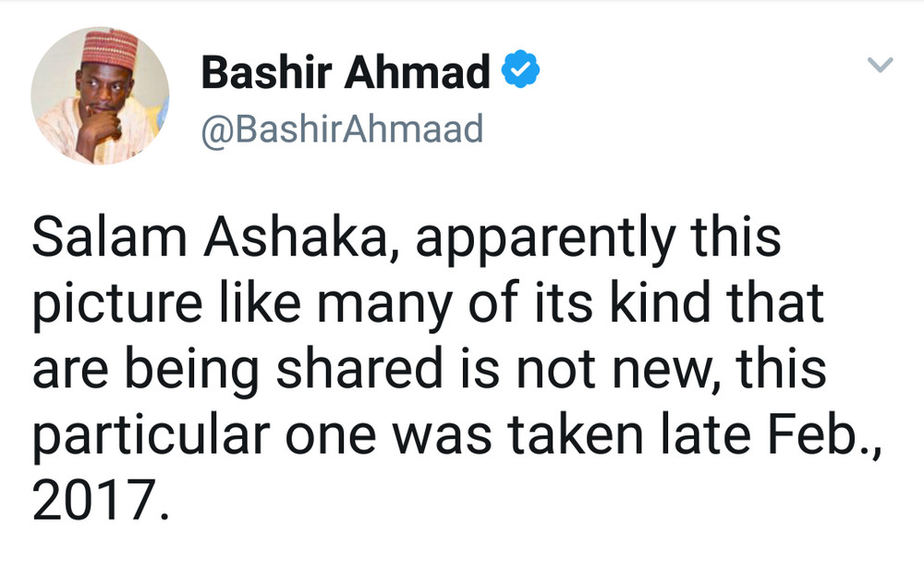Image resolution: width=924 pixels, height=563 pixels.
Task: Click the word "was" in the tweet
Action: click(442, 437)
